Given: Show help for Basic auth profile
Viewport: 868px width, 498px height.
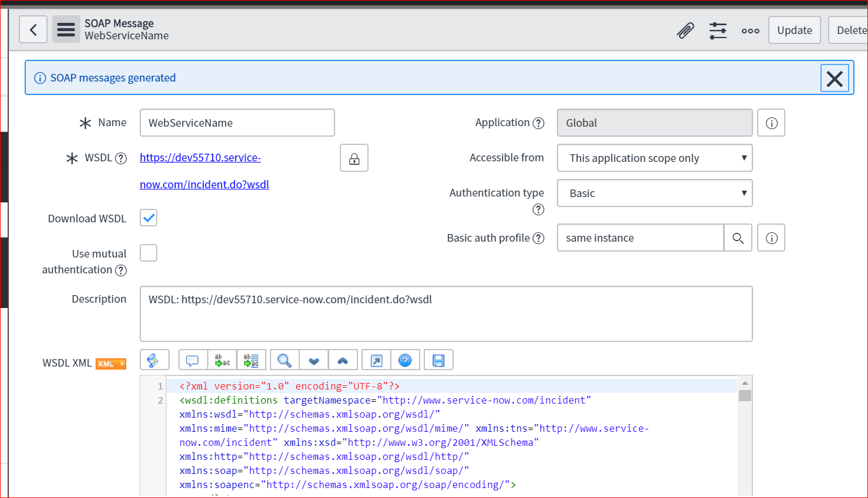Looking at the screenshot, I should (x=538, y=238).
